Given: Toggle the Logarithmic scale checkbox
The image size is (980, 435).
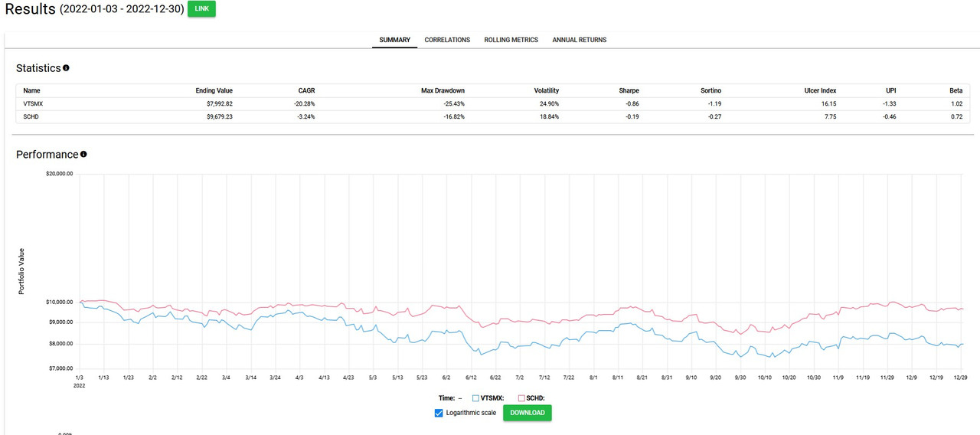Looking at the screenshot, I should pos(439,413).
